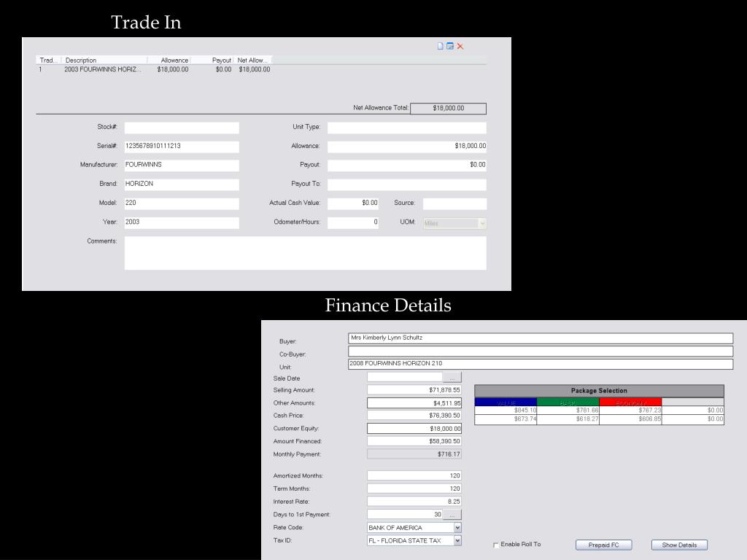Screen dimensions: 747x560
Task: Click the $845.10 VALUE package cell
Action: 506,411
